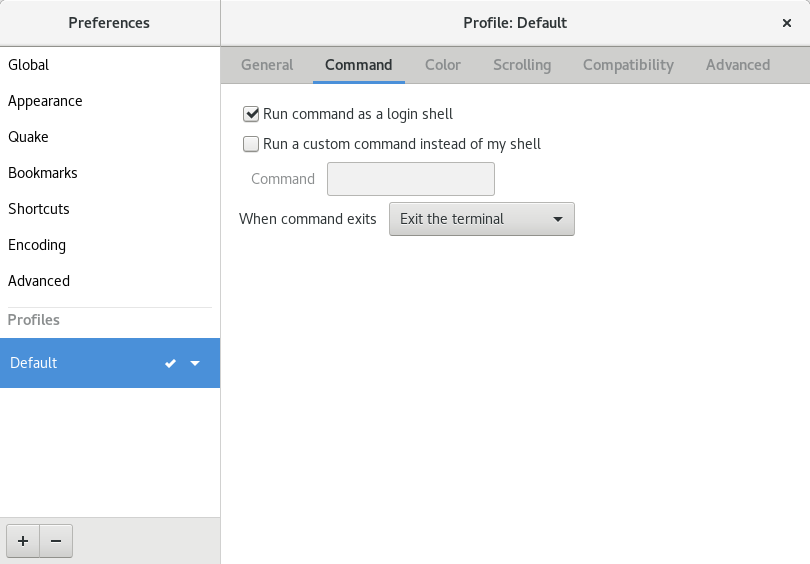810x564 pixels.
Task: Enable Run a custom command checkbox
Action: (251, 144)
